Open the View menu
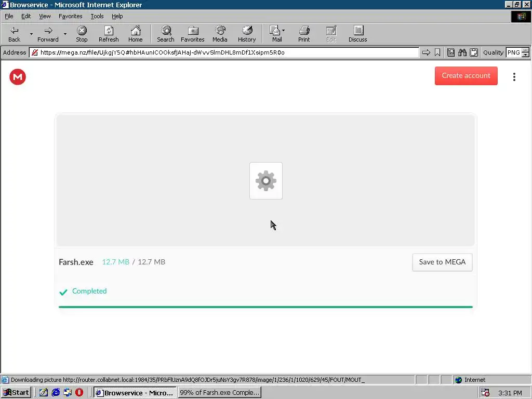Viewport: 532px width, 399px height. click(45, 16)
